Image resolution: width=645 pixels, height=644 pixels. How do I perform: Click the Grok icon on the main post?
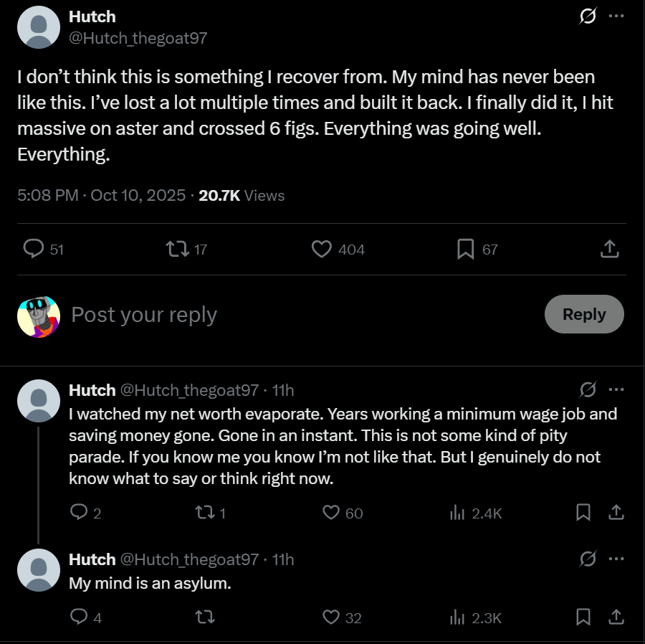(x=588, y=17)
